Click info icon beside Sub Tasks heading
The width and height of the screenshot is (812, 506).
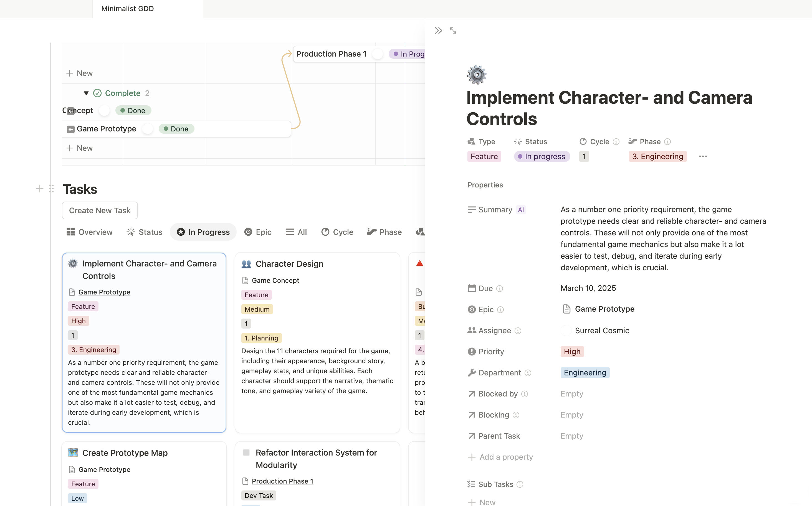[520, 484]
